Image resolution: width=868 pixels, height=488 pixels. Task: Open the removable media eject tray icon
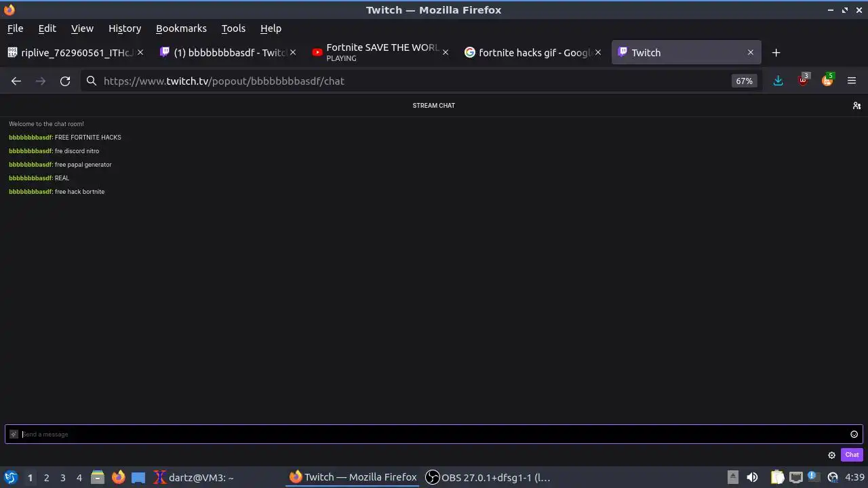point(732,477)
